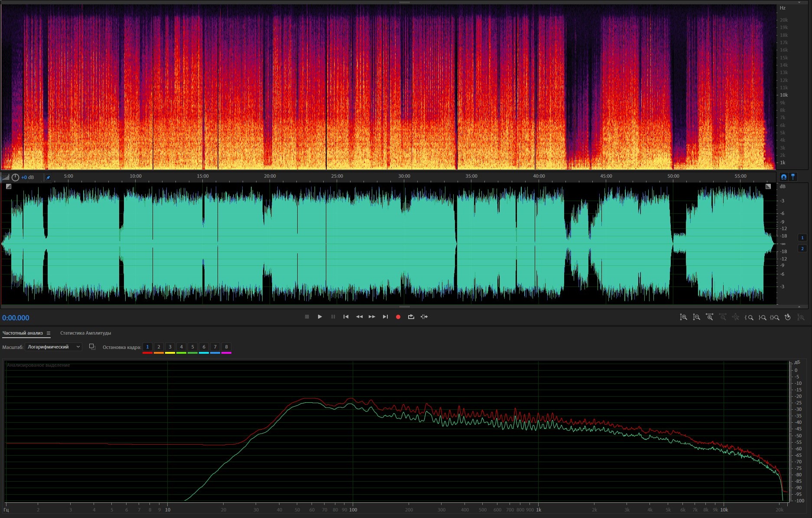Switch to Статистика Амплитуды tab
Image resolution: width=812 pixels, height=518 pixels.
tap(85, 333)
